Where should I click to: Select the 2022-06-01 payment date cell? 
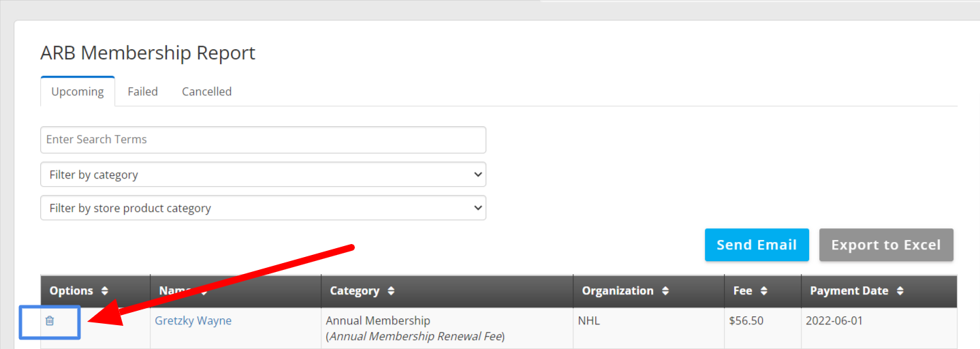[879, 329]
